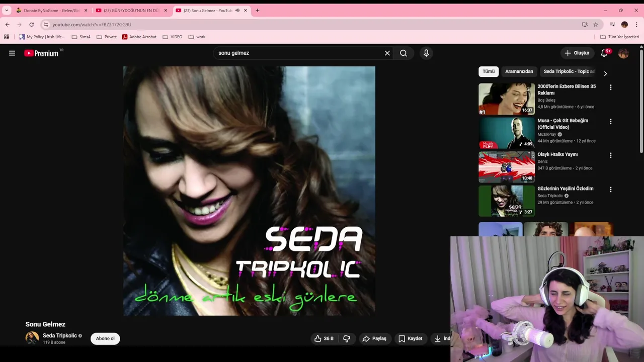Open the Chrome apps grid shortcut
Image resolution: width=644 pixels, height=362 pixels.
coord(7,37)
